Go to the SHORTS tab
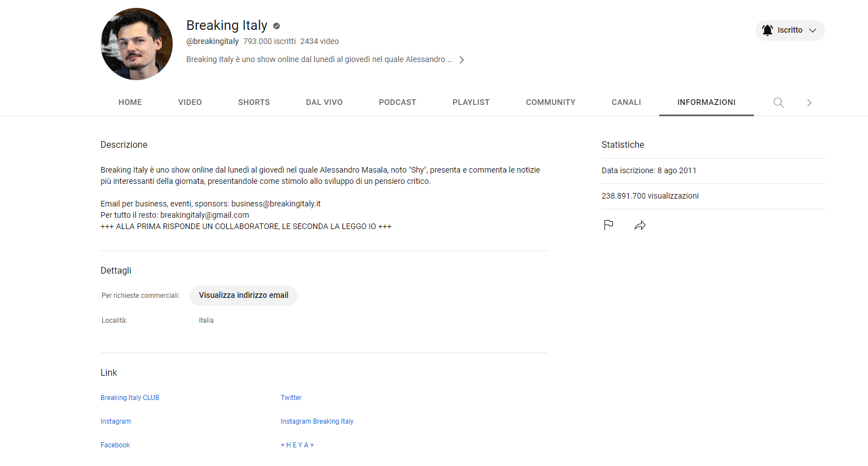The height and width of the screenshot is (466, 868). pos(254,102)
